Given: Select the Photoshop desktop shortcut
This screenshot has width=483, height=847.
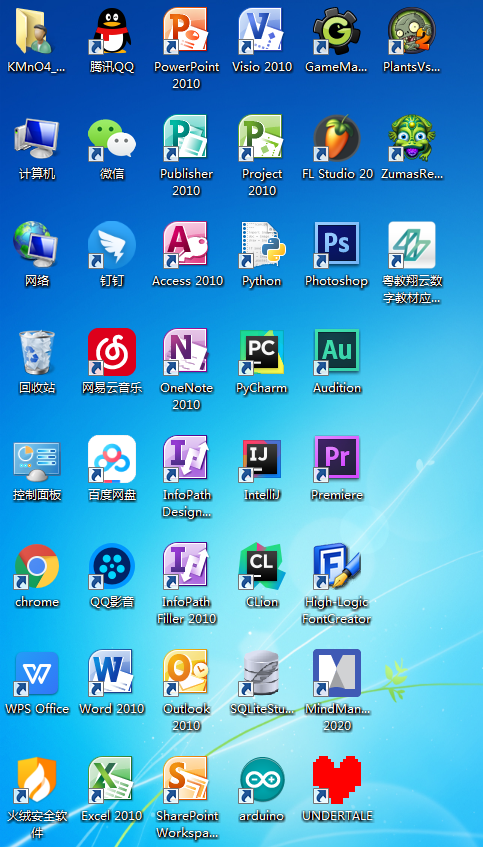Looking at the screenshot, I should tap(337, 245).
